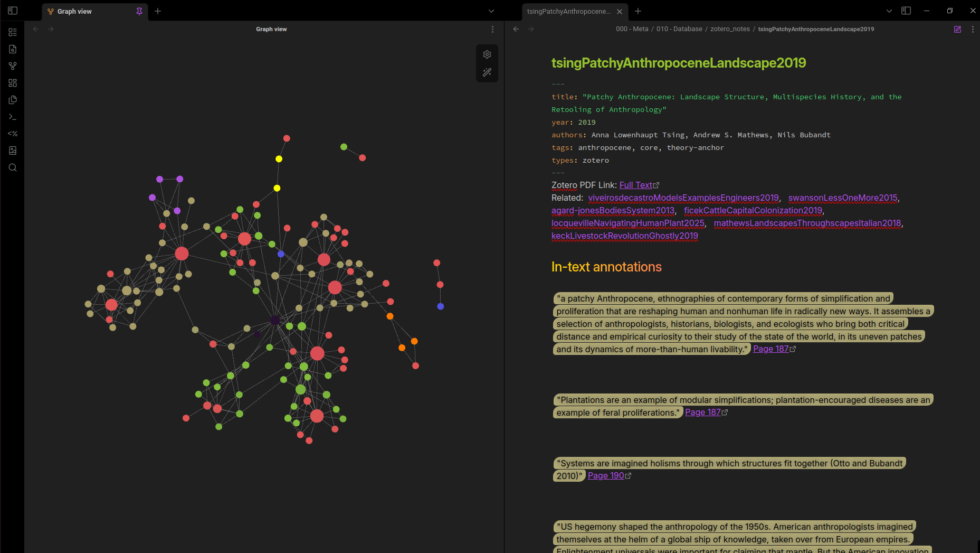Image resolution: width=980 pixels, height=553 pixels.
Task: Click the copy-files icon in left ribbon
Action: tap(13, 100)
